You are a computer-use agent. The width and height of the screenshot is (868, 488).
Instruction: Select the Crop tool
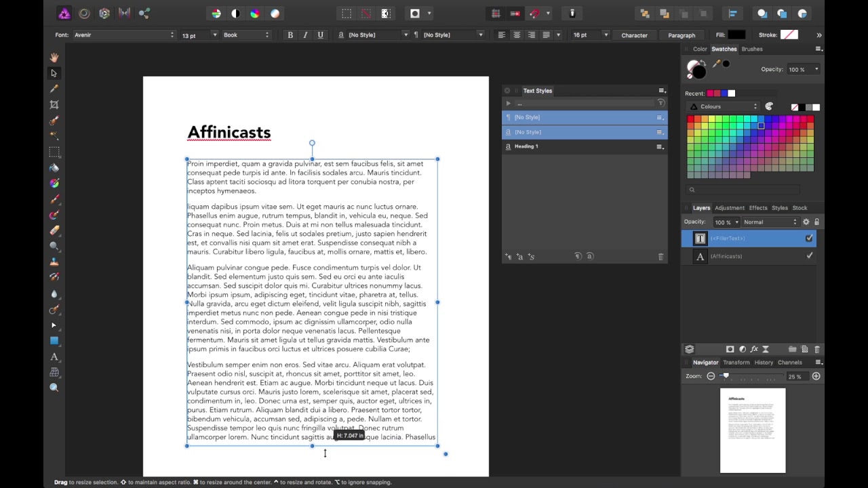54,104
